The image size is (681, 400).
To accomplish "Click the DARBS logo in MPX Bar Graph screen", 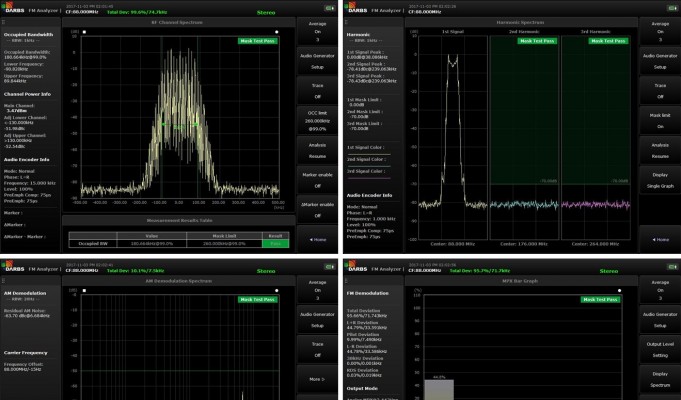I will click(356, 267).
